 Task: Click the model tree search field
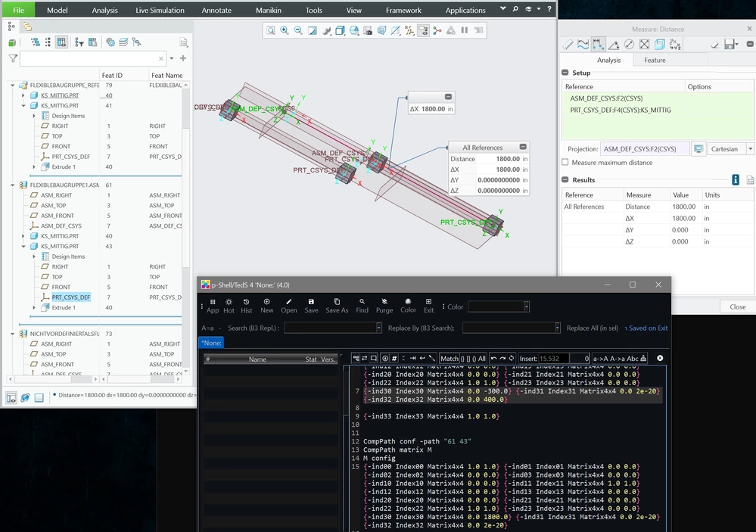[92, 58]
